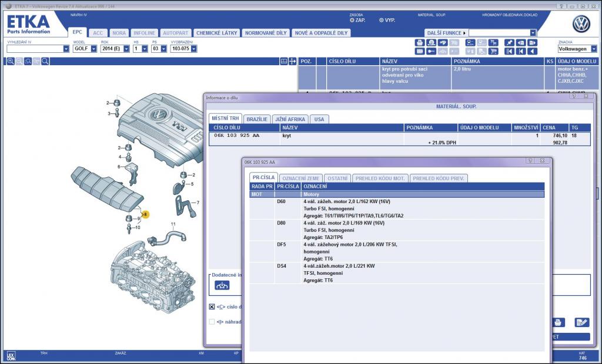This screenshot has width=602, height=364.
Task: Open help in the 06K 103 925 AA dialog
Action: tap(530, 161)
